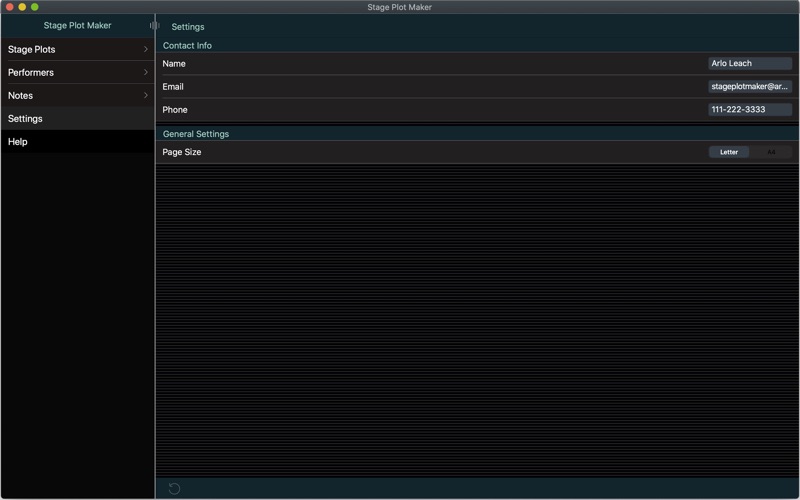800x500 pixels.
Task: Open the Performers section
Action: click(78, 72)
